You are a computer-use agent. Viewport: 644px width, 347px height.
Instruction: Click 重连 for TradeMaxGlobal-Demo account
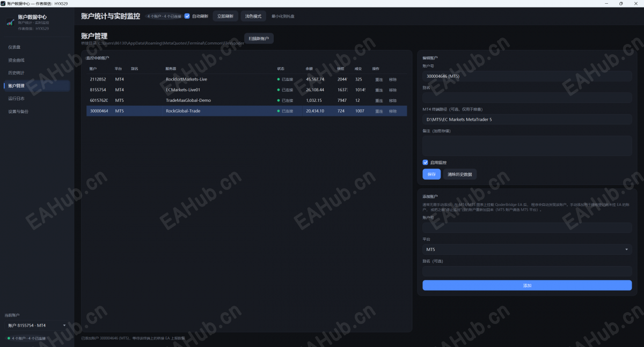(379, 100)
